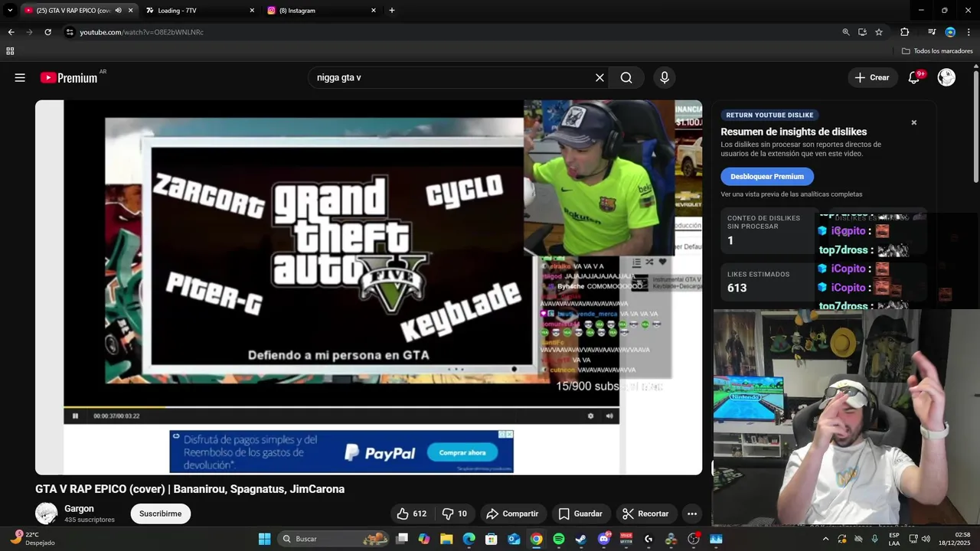
Task: Open the clock showing 02:58
Action: pyautogui.click(x=955, y=539)
